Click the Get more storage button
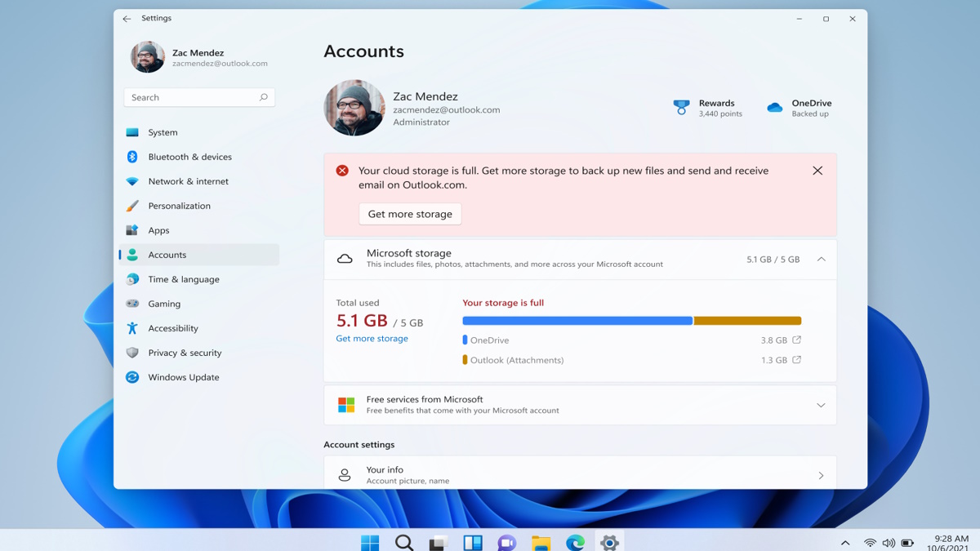The image size is (980, 551). pyautogui.click(x=410, y=214)
